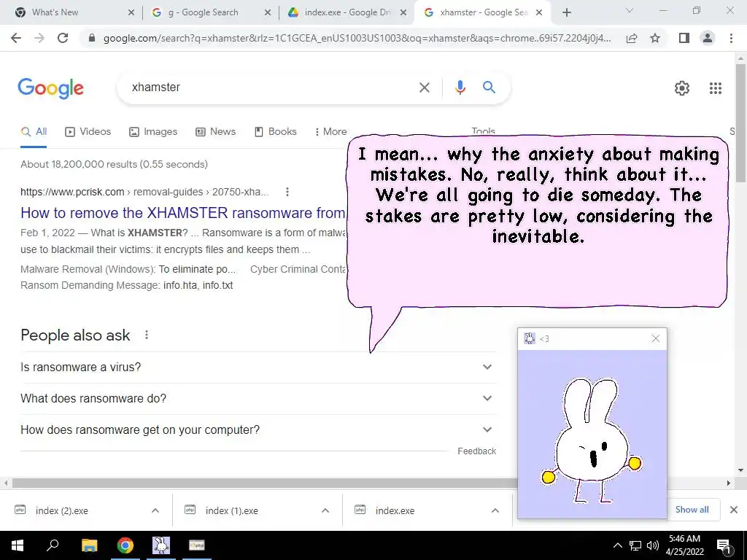
Task: Open a new browser tab
Action: pyautogui.click(x=566, y=12)
